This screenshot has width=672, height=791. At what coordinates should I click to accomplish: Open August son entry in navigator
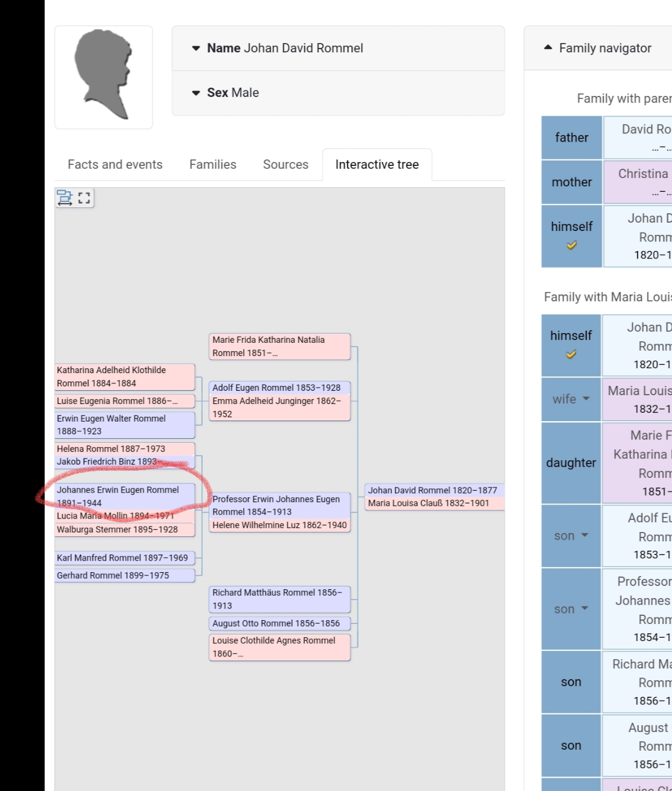(x=637, y=745)
